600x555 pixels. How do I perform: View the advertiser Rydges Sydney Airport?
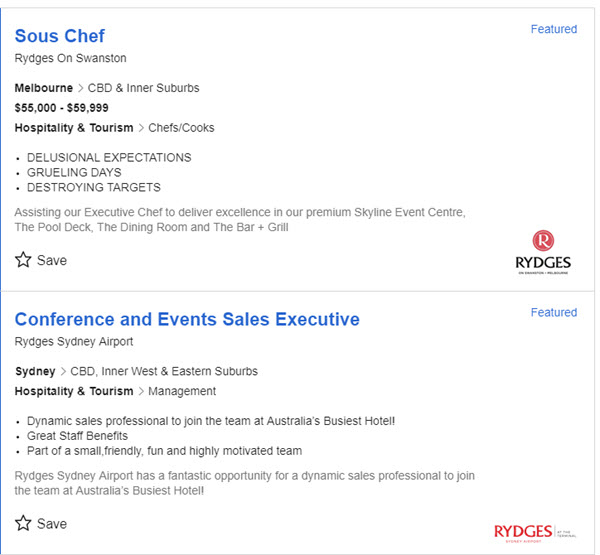point(76,341)
